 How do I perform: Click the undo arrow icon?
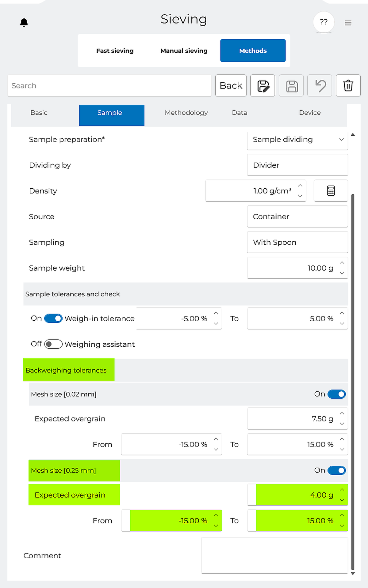(x=320, y=86)
